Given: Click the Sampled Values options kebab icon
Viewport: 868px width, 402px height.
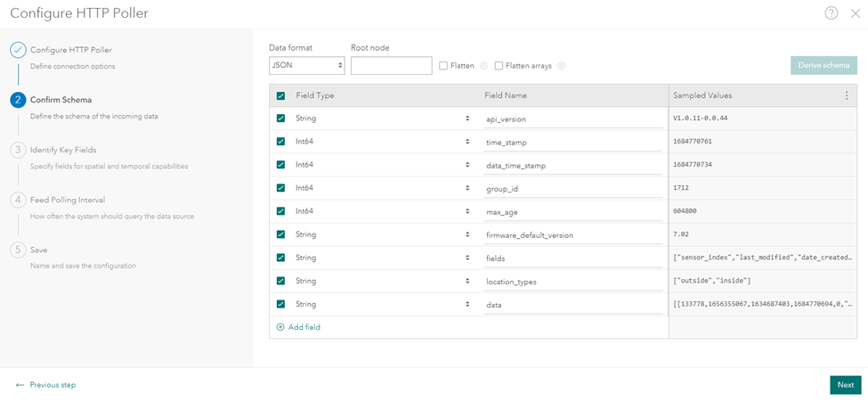Looking at the screenshot, I should click(x=847, y=95).
